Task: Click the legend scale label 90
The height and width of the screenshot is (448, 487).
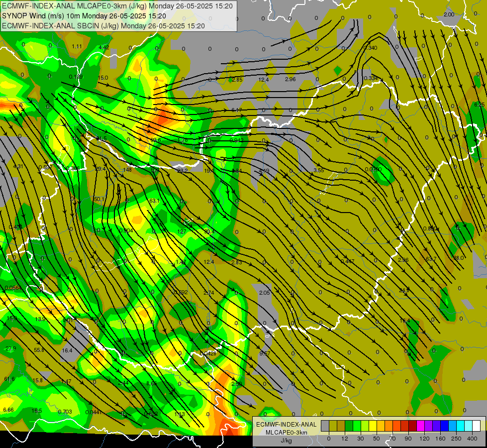Action: coord(408,439)
